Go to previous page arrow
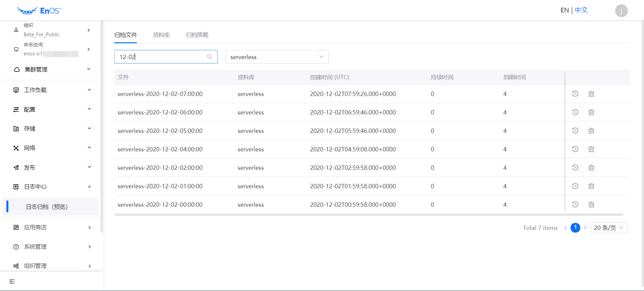Image resolution: width=644 pixels, height=291 pixels. 566,228
